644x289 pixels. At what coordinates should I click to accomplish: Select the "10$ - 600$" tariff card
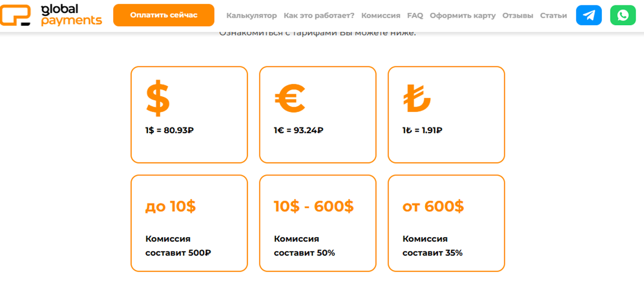[318, 223]
